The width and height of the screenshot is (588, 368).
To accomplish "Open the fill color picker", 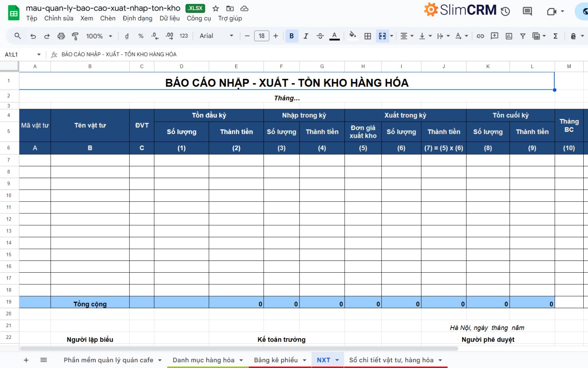I will tap(352, 36).
